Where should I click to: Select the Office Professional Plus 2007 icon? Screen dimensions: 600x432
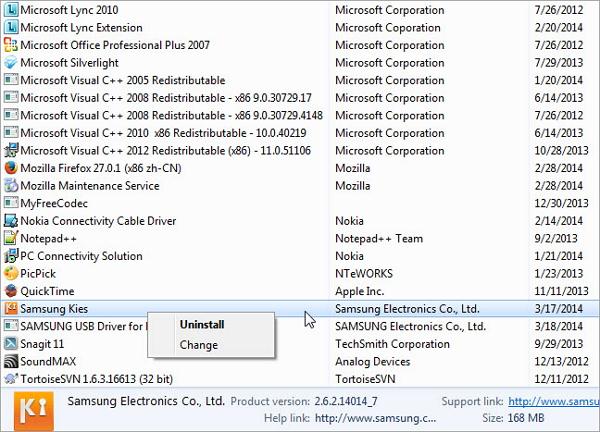(11, 45)
